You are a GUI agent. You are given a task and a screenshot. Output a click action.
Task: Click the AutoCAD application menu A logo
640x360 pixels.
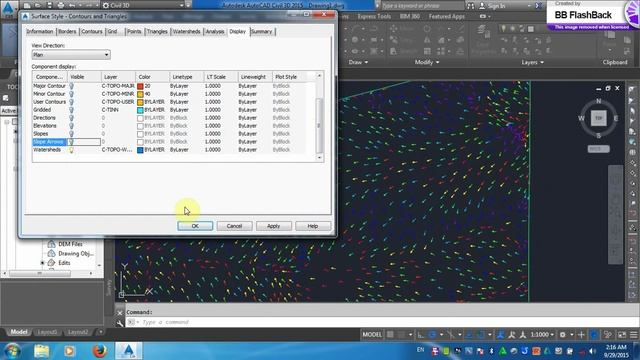[x=8, y=8]
